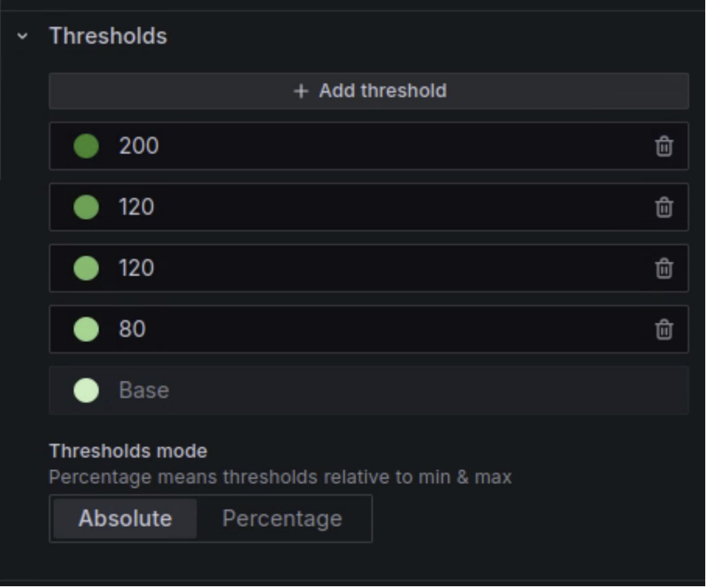
Task: Focus the 200 threshold value field
Action: click(376, 146)
